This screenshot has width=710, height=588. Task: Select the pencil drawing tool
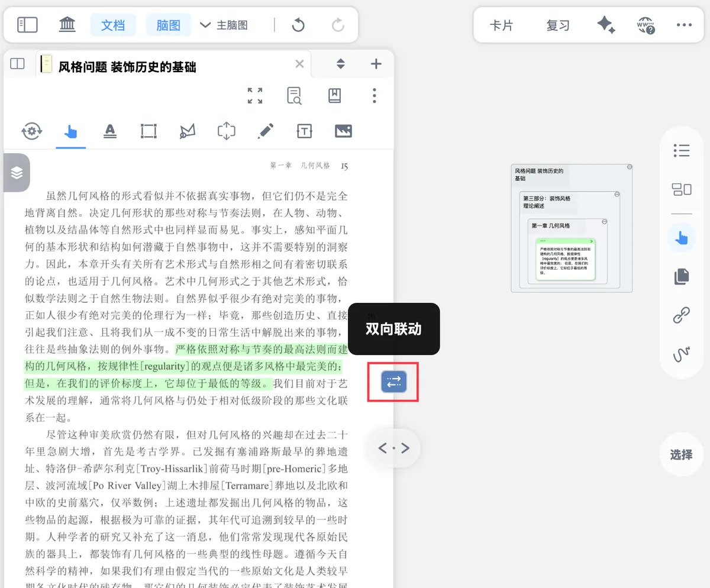[x=266, y=131]
